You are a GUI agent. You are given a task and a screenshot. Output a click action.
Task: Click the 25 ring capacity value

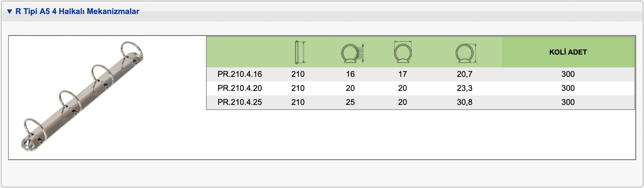pos(350,102)
